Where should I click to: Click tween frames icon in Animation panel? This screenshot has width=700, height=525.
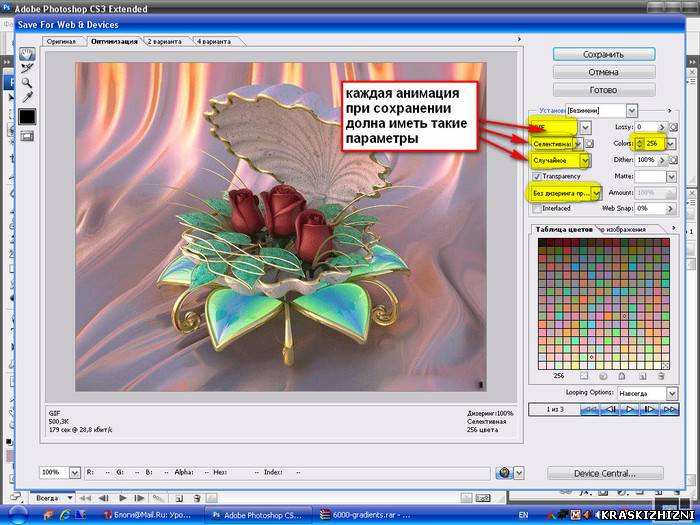(x=157, y=498)
